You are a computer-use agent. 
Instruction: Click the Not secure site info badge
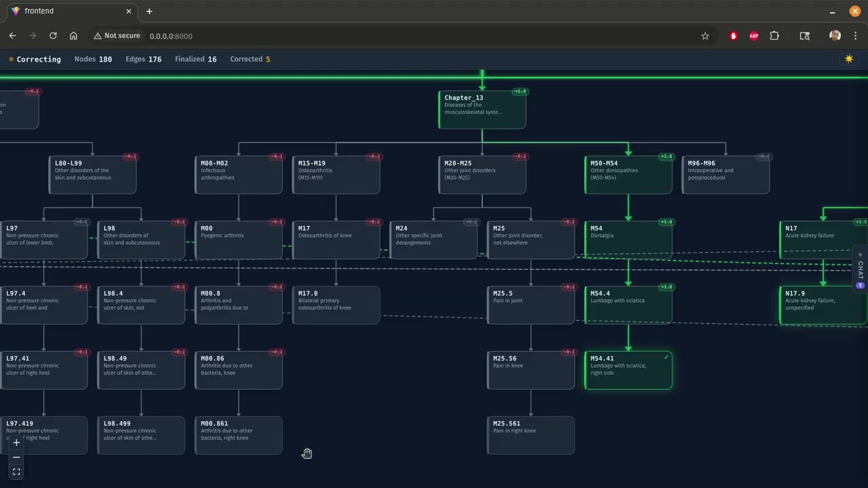pyautogui.click(x=117, y=36)
